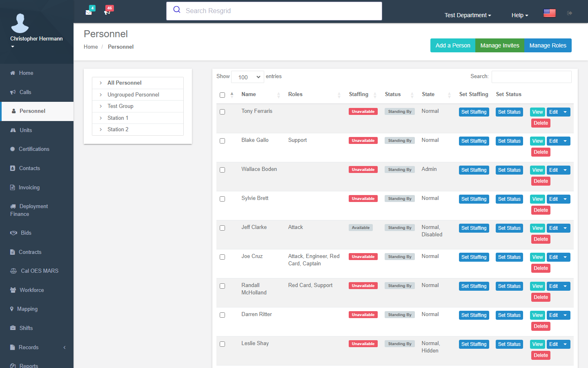Click the Invoicing document icon
Image resolution: width=588 pixels, height=368 pixels.
[12, 187]
